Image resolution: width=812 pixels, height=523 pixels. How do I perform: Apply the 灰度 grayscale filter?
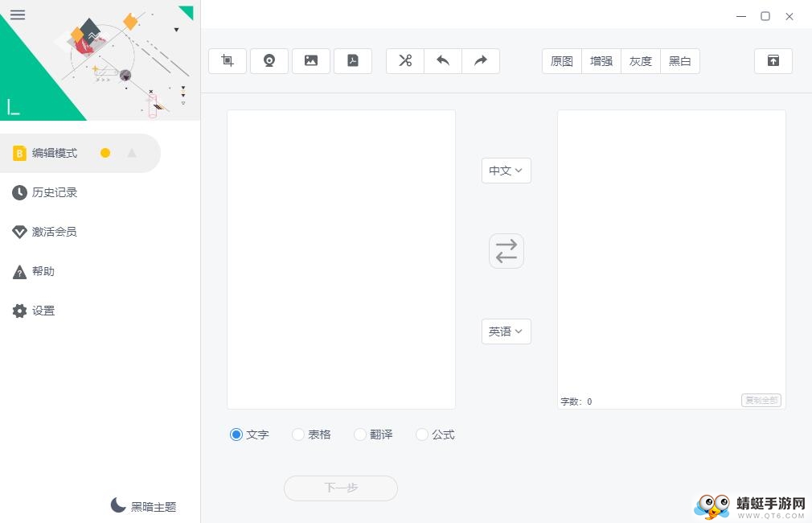[x=641, y=61]
